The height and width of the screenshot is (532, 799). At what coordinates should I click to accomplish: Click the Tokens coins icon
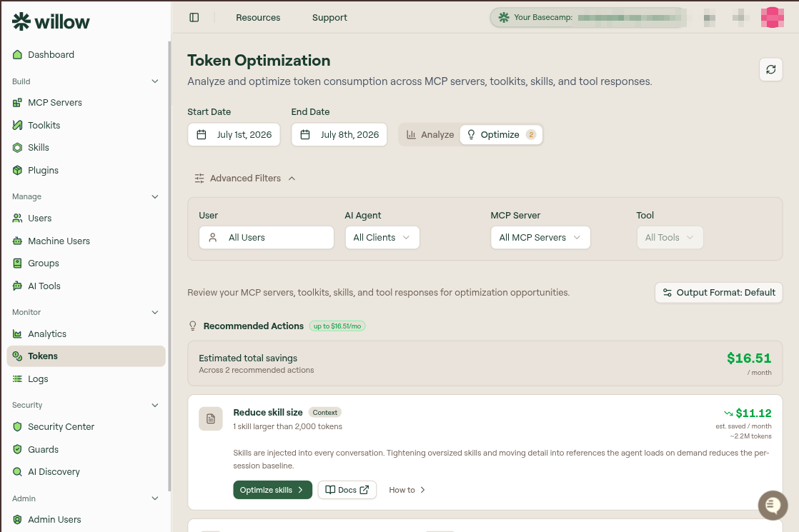(x=17, y=356)
